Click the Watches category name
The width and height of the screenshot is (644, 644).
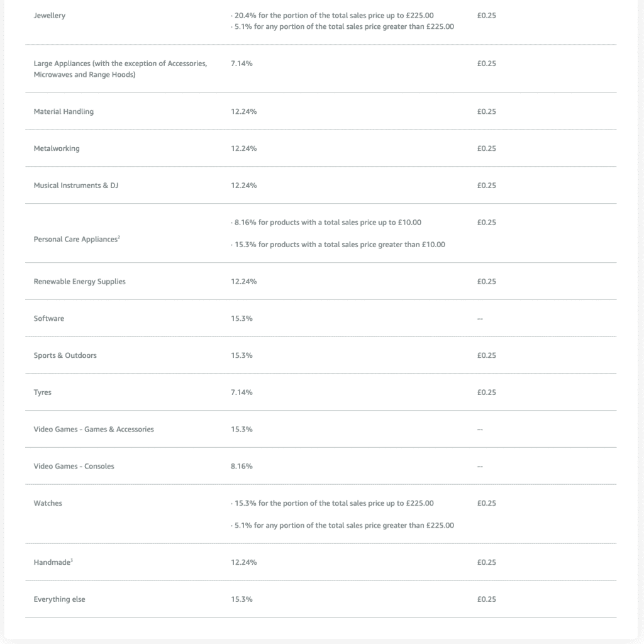[x=48, y=503]
